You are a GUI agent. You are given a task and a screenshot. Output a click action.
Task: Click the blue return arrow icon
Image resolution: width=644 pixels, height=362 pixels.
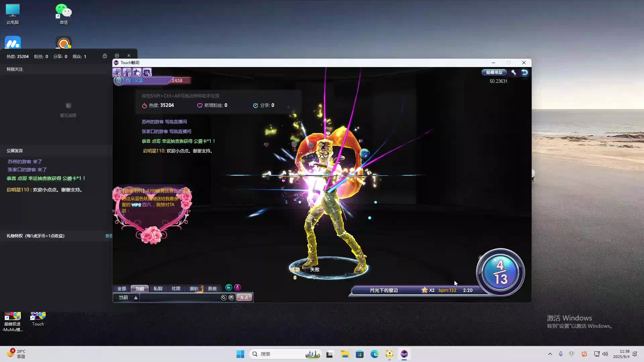pos(525,72)
